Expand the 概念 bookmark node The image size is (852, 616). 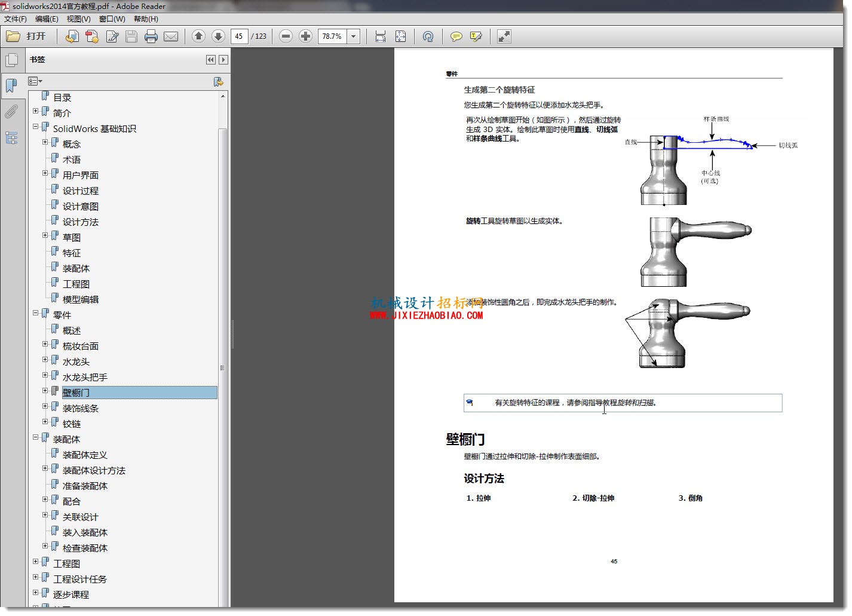click(45, 142)
